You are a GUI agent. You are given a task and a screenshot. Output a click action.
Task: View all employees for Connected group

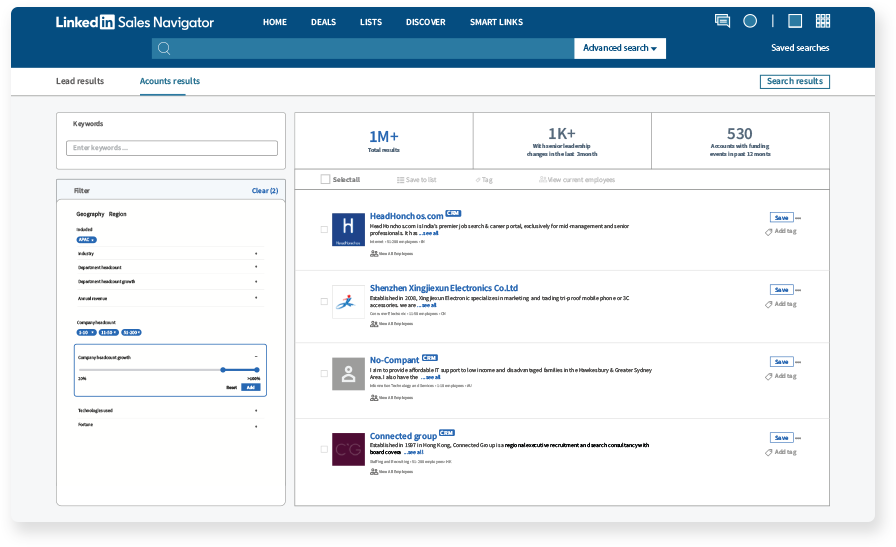point(391,472)
